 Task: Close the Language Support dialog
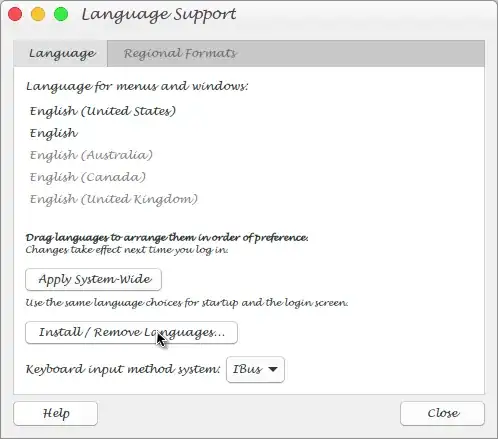(442, 413)
